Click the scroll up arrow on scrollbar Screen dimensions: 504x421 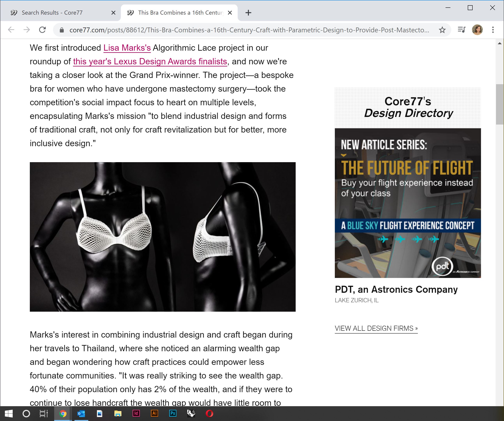click(500, 43)
